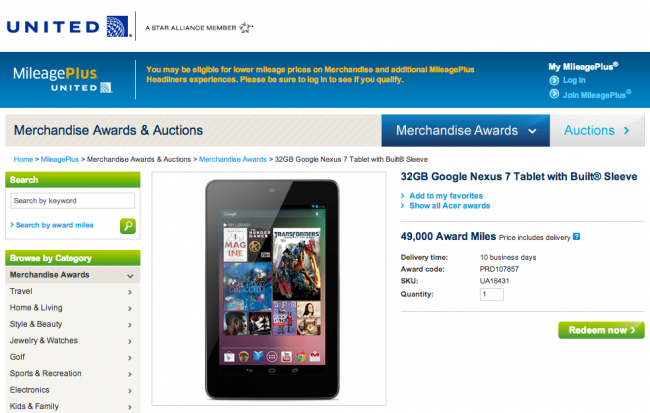Click the green search magnifier icon
Viewport: 650px width, 413px height.
coord(128,226)
